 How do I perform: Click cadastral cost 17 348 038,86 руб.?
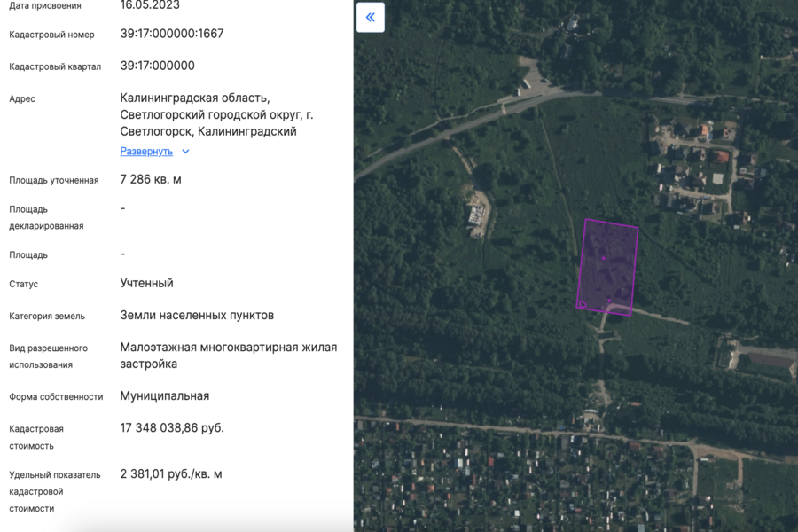tap(172, 427)
